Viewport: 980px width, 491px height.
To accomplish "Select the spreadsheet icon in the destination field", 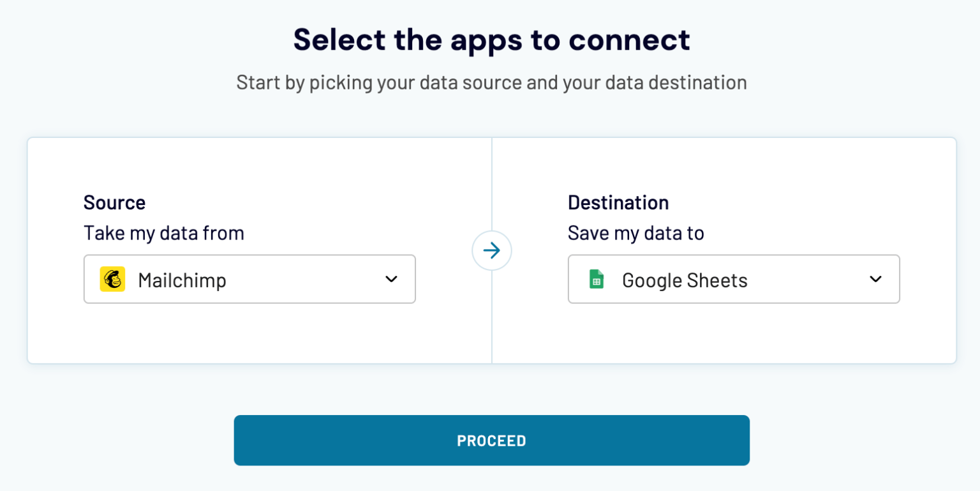I will [x=597, y=279].
